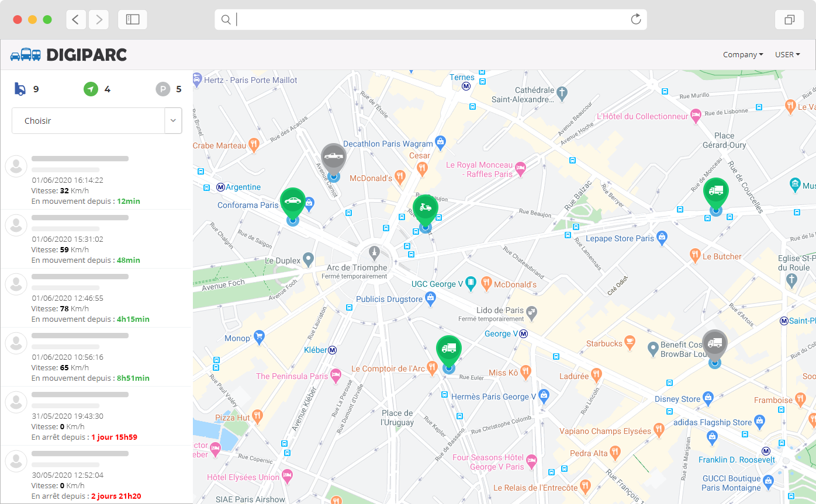The width and height of the screenshot is (816, 504).
Task: Select the green car marker near Conforama Paris
Action: [293, 202]
